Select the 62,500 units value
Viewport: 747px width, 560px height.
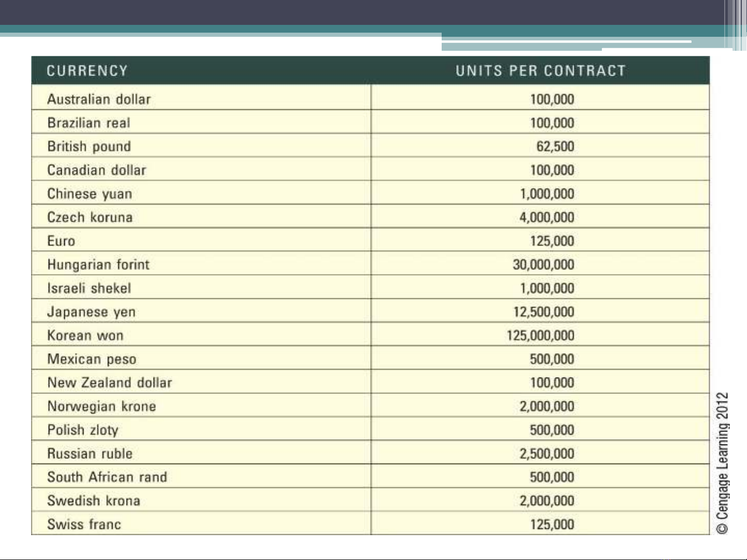click(x=555, y=147)
